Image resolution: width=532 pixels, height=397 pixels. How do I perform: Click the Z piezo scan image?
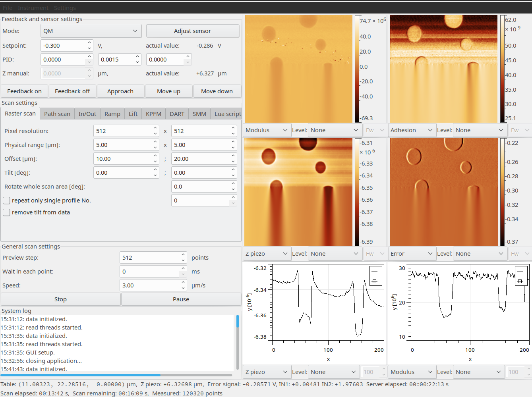pos(298,192)
